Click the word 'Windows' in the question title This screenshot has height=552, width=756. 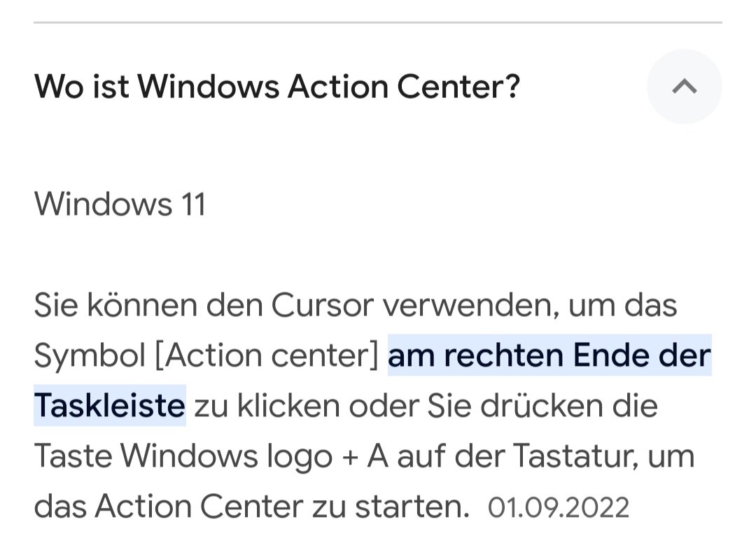(209, 87)
